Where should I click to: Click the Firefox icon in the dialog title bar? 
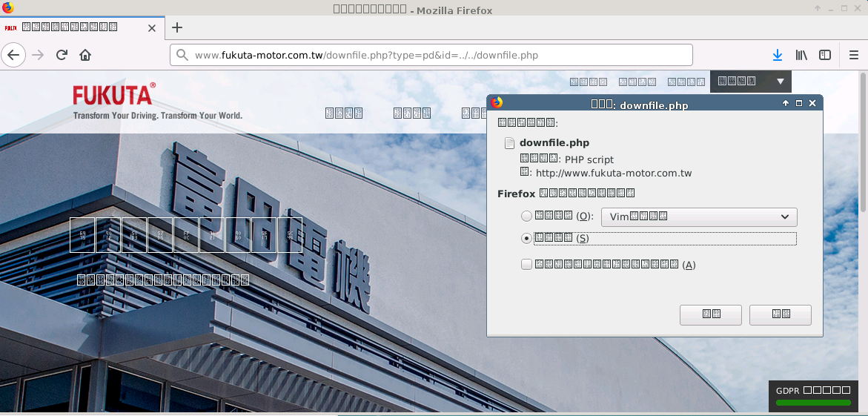(497, 102)
